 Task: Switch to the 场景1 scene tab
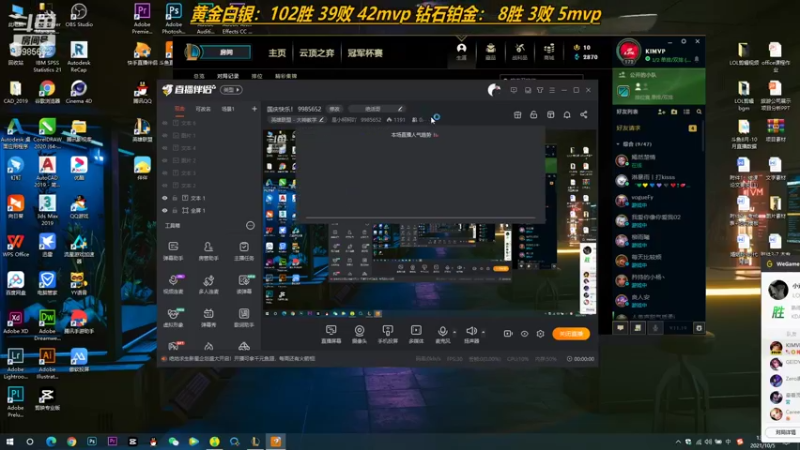pos(228,109)
